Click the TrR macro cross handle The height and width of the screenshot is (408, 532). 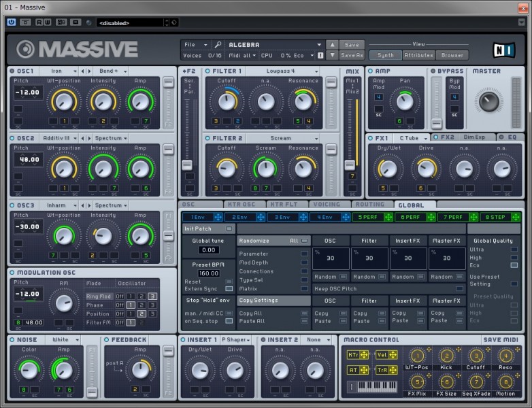click(x=393, y=370)
